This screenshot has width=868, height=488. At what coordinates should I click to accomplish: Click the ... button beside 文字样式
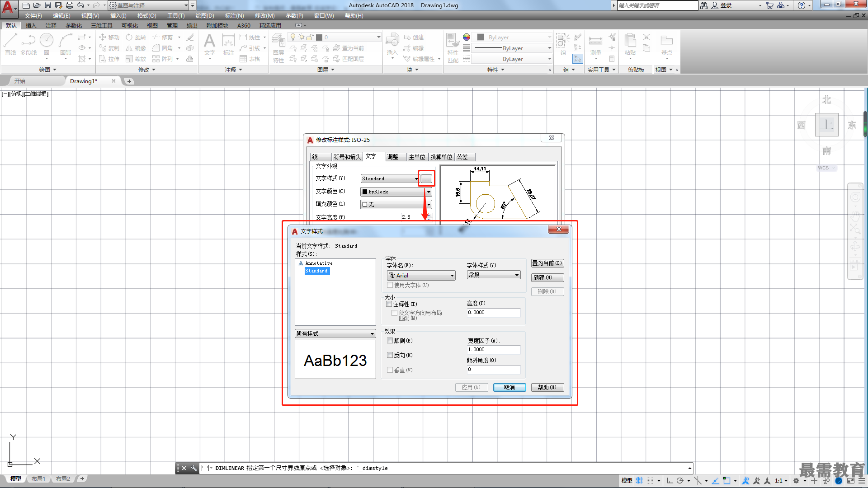(x=426, y=179)
